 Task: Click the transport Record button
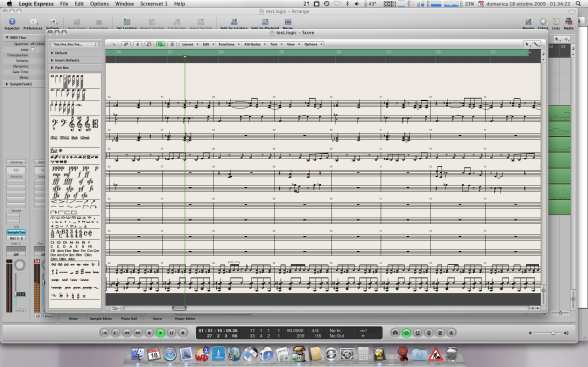click(x=183, y=333)
